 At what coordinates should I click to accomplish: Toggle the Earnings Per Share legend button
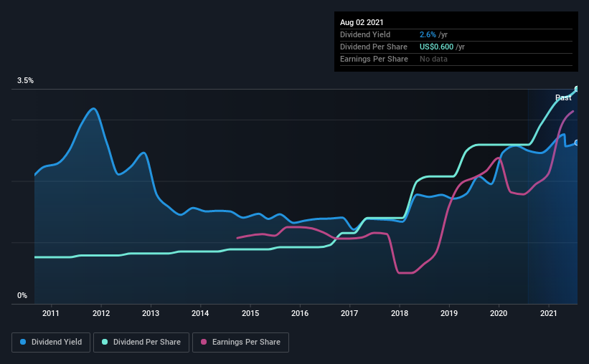point(240,343)
